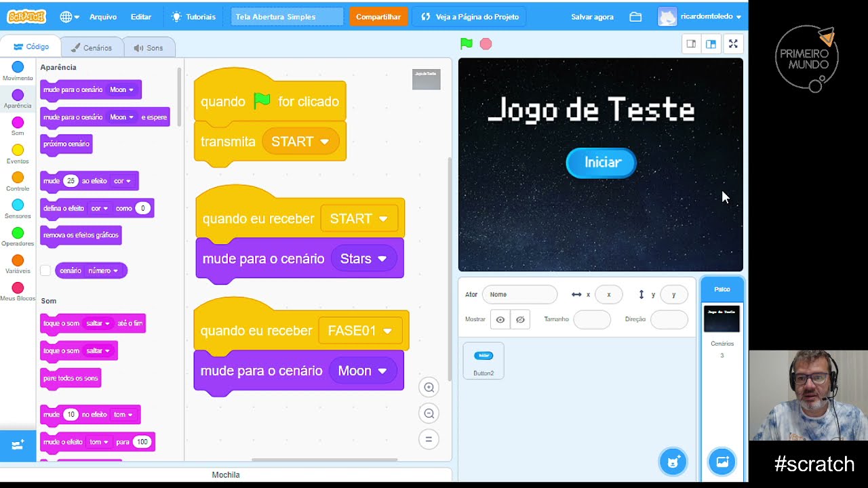Zoom out the code workspace
868x488 pixels.
(x=429, y=413)
